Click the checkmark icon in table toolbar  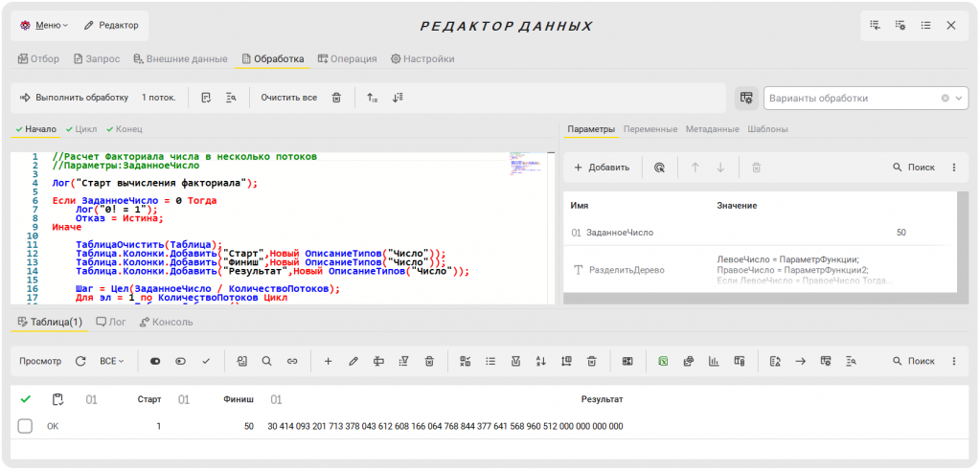[x=206, y=361]
